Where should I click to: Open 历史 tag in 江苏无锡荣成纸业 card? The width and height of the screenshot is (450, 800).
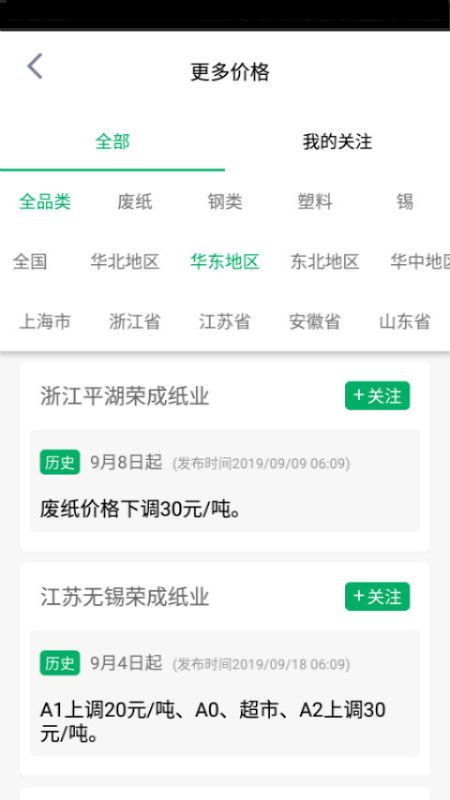[60, 663]
